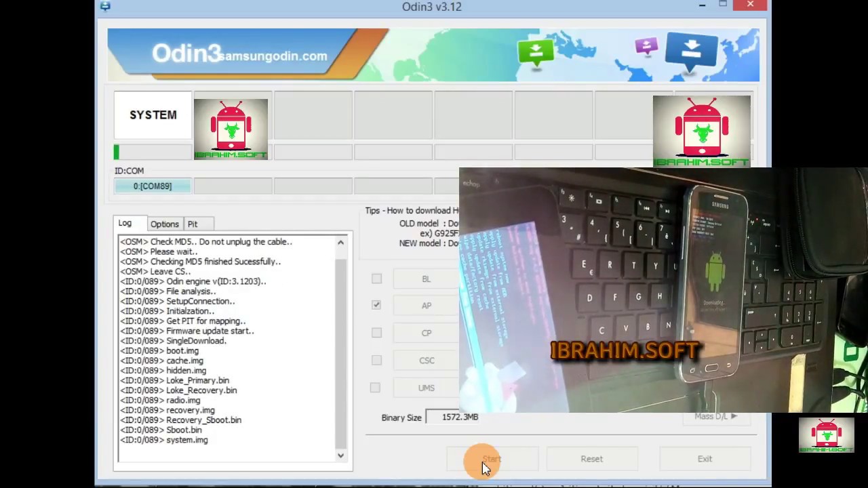Click log line 'Check MD5.. Do not unplug the cable..'
The width and height of the screenshot is (868, 488).
206,242
